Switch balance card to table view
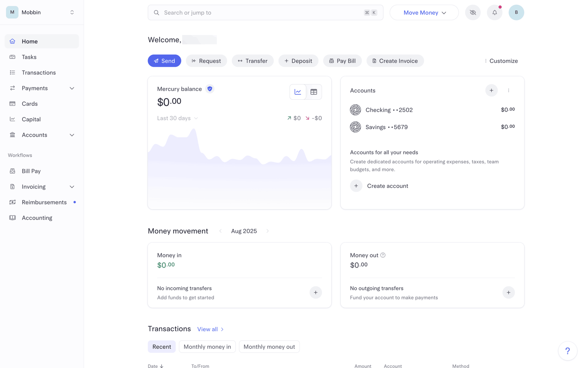Screen dimensions: 588x368 coord(314,92)
